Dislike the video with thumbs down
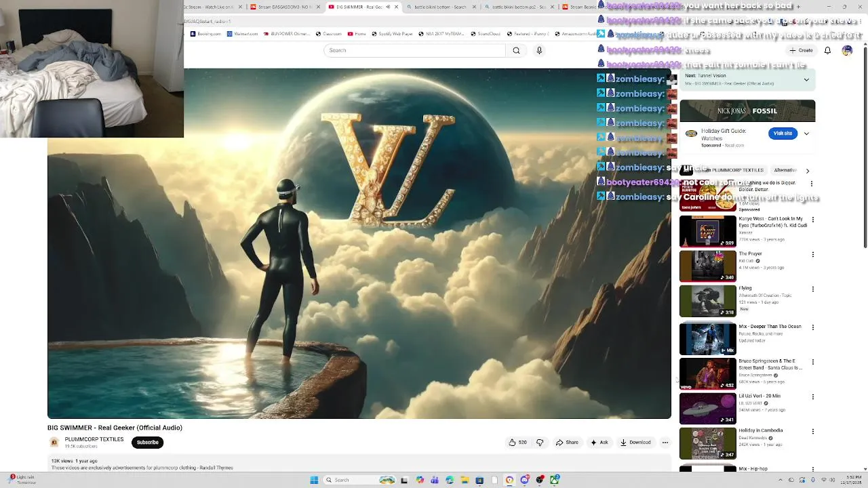 (x=540, y=443)
